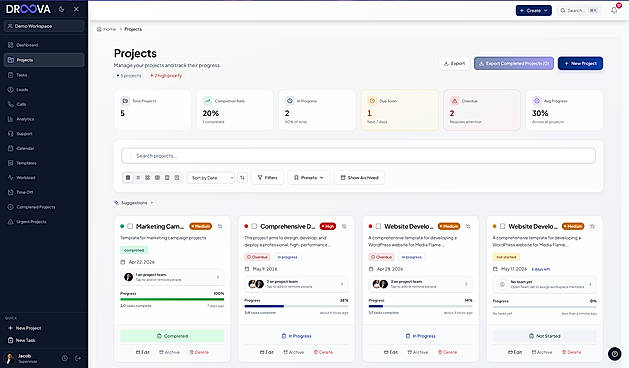This screenshot has height=368, width=629.
Task: Open help widget icon at bottom right
Action: coord(615,354)
